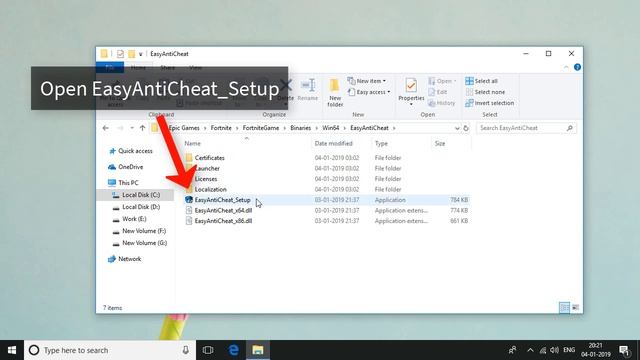640x360 pixels.
Task: Show hidden system tray icons
Action: [x=530, y=350]
